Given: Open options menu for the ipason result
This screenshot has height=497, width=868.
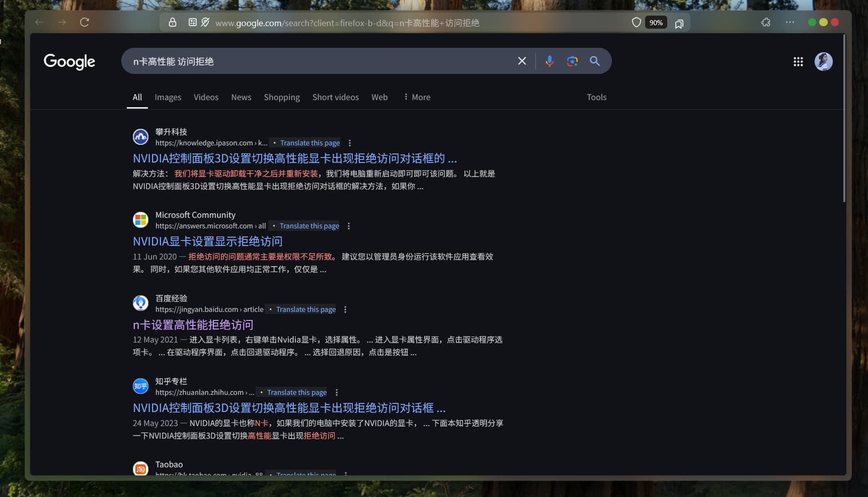Looking at the screenshot, I should pos(350,143).
